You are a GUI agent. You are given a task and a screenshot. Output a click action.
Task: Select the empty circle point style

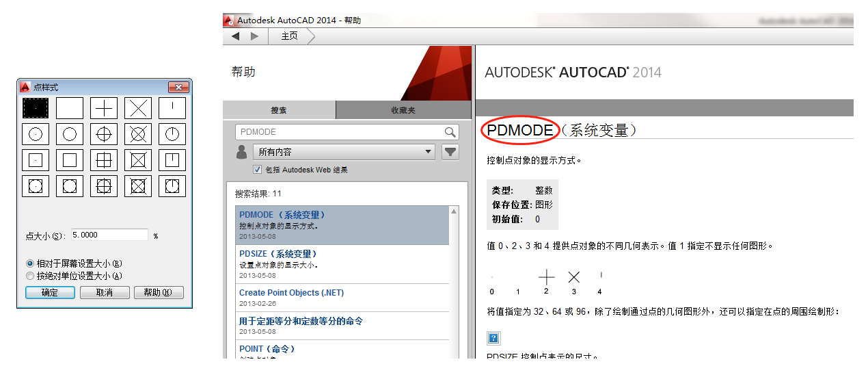(70, 134)
